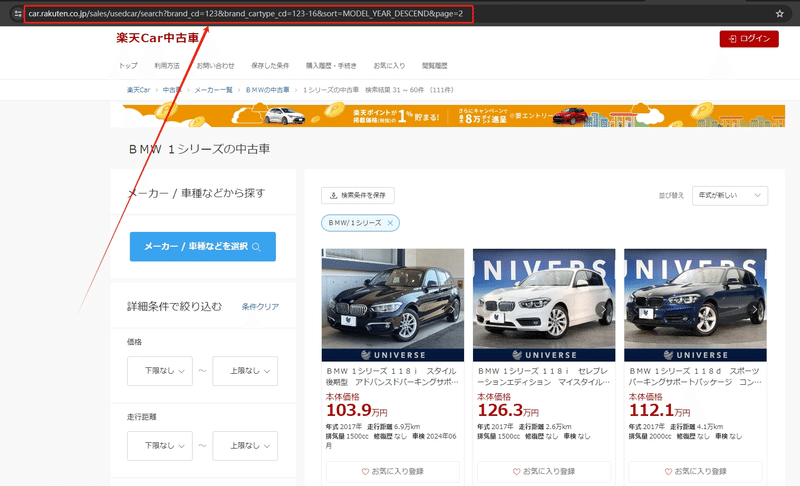
Task: Open the black BMW 118i スタイル photo
Action: coord(392,304)
